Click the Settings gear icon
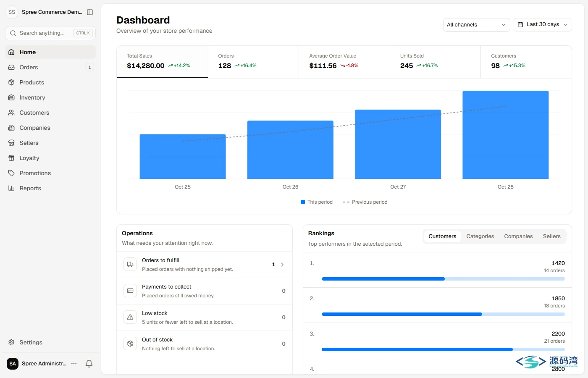588x378 pixels. (11, 342)
